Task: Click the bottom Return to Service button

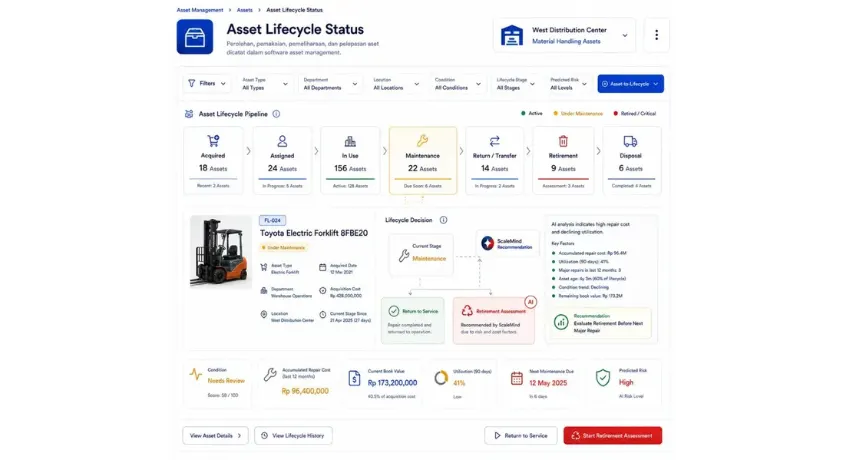Action: pos(521,436)
